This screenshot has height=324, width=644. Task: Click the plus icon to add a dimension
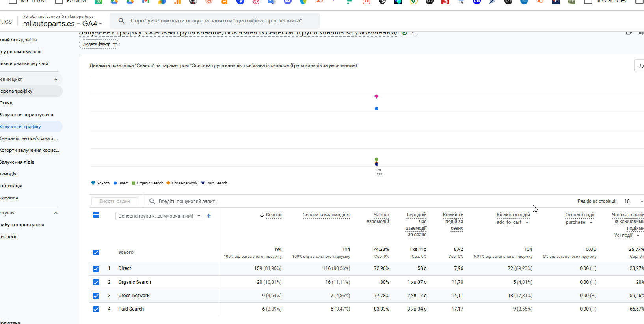(x=209, y=216)
